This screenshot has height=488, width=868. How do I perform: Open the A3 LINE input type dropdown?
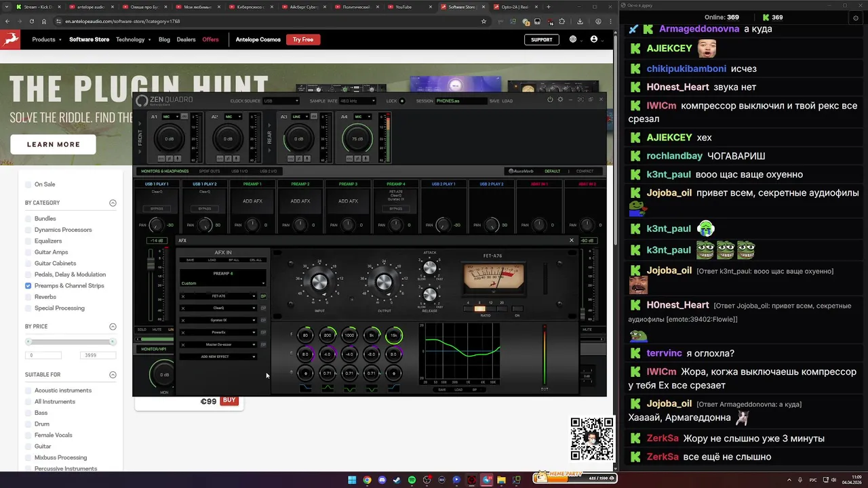(x=302, y=117)
